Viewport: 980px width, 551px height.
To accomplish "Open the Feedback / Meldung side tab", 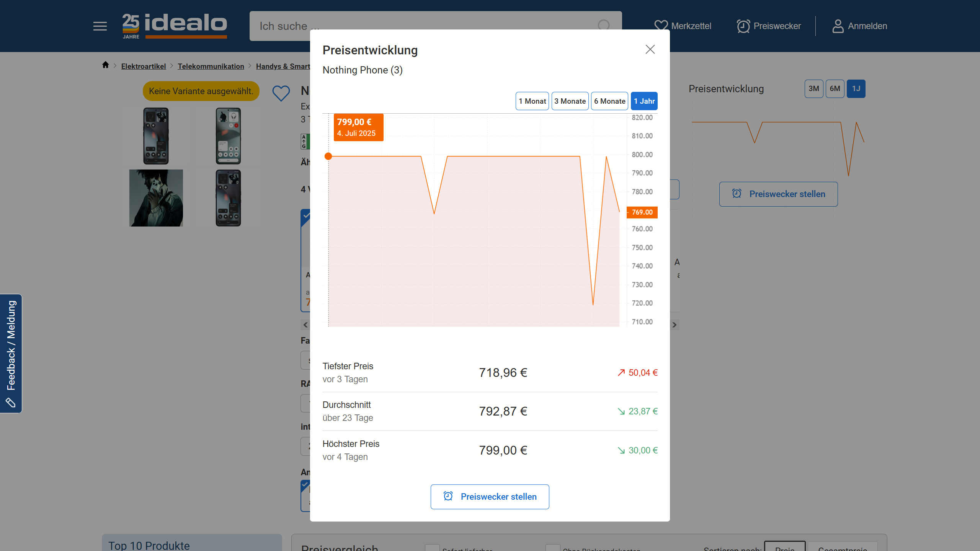I will tap(11, 353).
